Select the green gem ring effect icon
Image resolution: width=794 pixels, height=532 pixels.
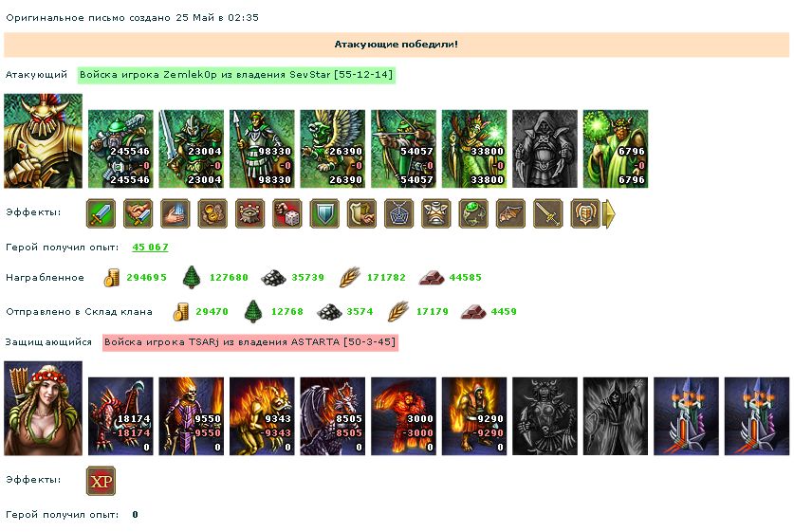[473, 213]
